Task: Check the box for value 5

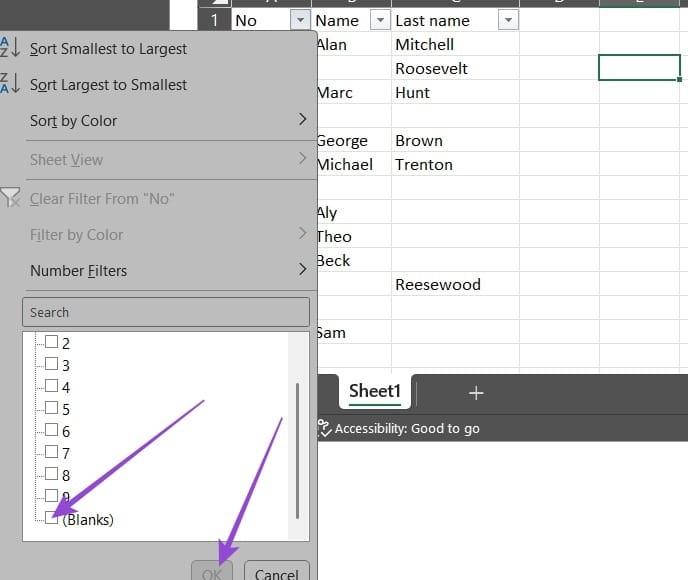Action: coord(51,408)
